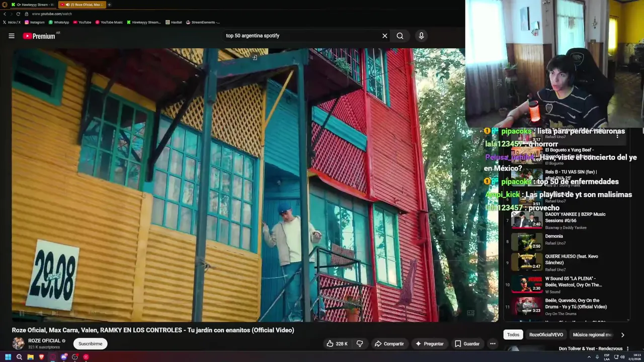Image resolution: width=644 pixels, height=362 pixels.
Task: Share the video via Compartir
Action: click(x=389, y=344)
